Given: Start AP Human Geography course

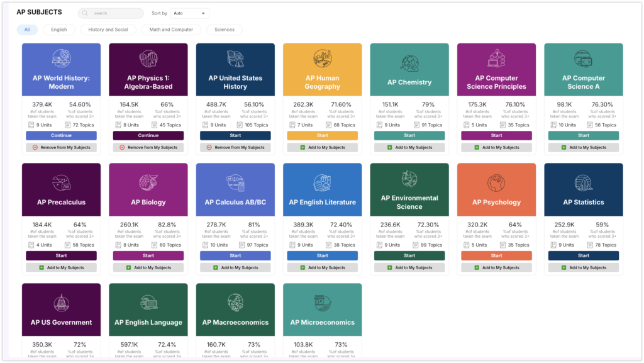Looking at the screenshot, I should (x=323, y=135).
